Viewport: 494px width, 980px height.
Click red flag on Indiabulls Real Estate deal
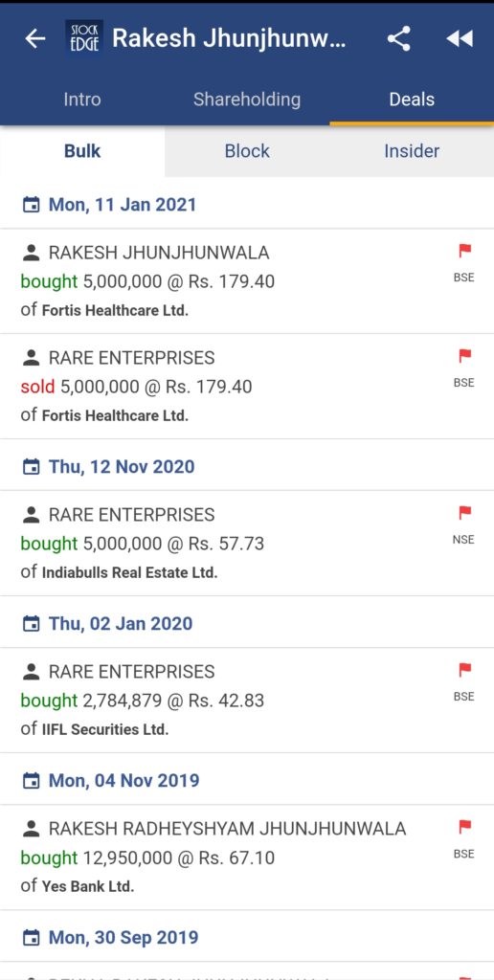click(464, 513)
